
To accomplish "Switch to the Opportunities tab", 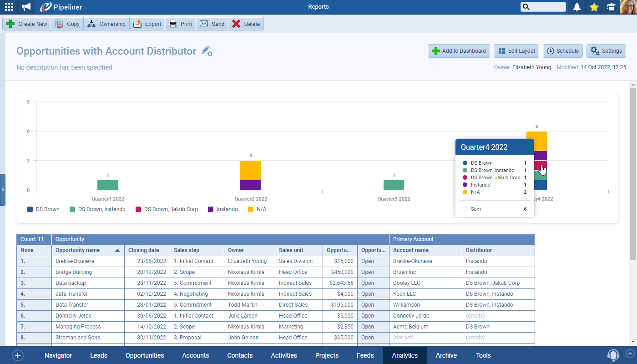I will click(145, 355).
